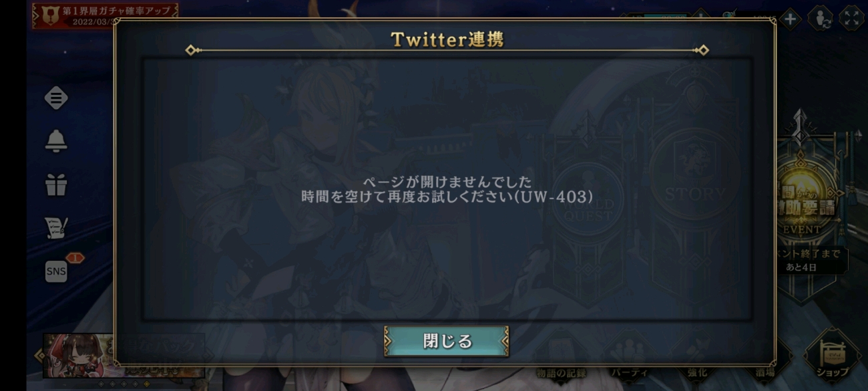This screenshot has width=868, height=391.
Task: Open the 強化 enhancement menu
Action: tap(696, 372)
